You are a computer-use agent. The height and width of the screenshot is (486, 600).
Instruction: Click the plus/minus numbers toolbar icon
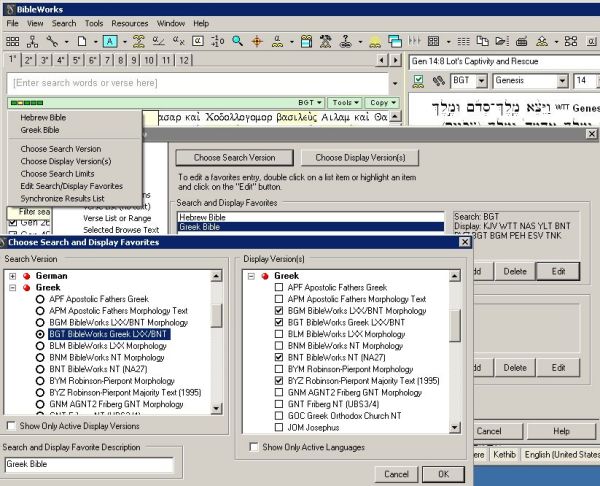218,41
